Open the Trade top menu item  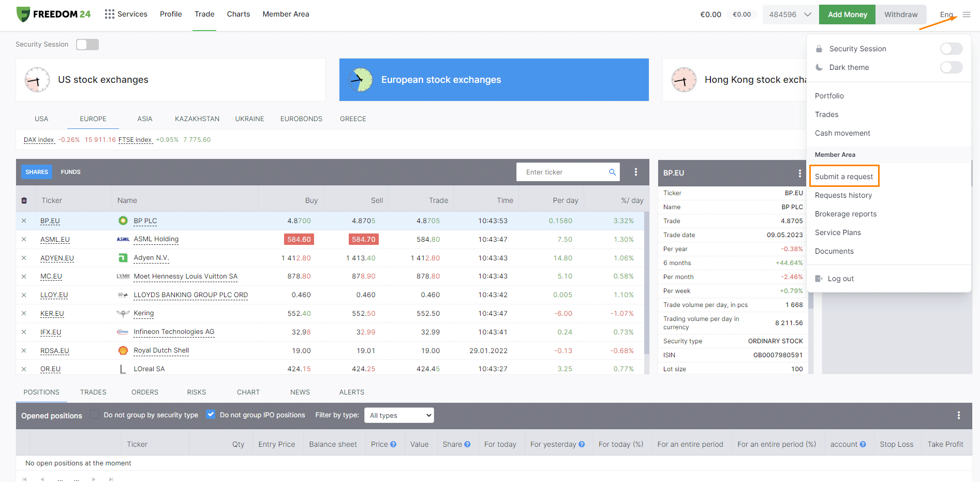click(204, 14)
